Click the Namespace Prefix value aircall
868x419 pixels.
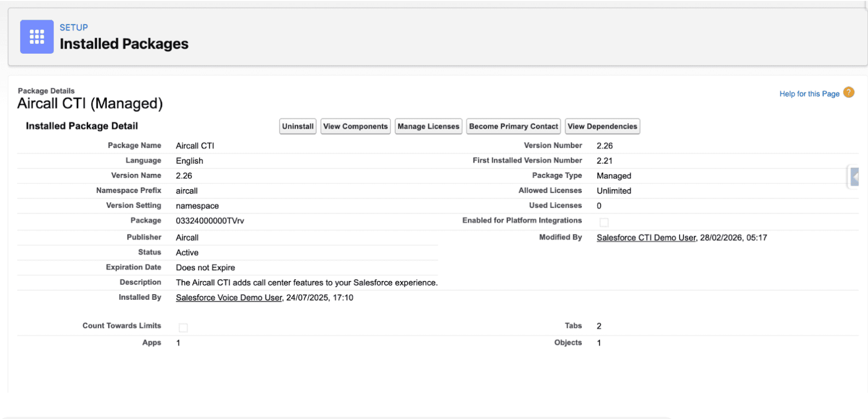pos(187,191)
